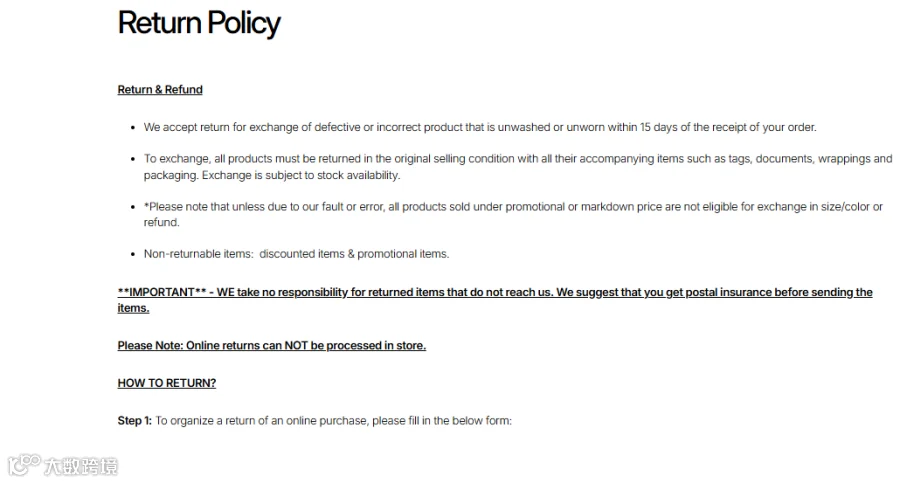The image size is (900, 483).
Task: Click the bullet about original selling condition
Action: [518, 167]
